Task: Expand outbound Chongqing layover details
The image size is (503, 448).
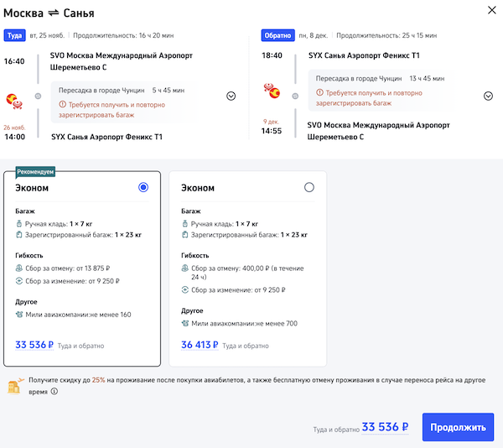Action: [231, 96]
